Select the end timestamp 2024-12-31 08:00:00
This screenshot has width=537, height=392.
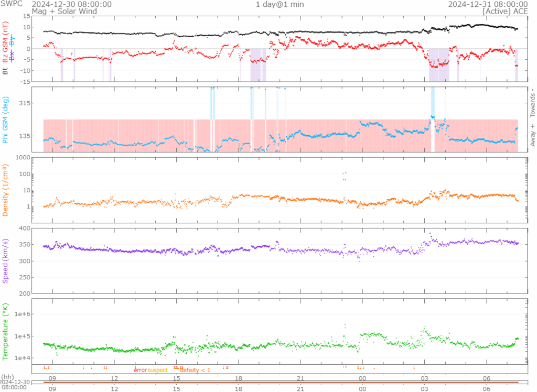[488, 4]
